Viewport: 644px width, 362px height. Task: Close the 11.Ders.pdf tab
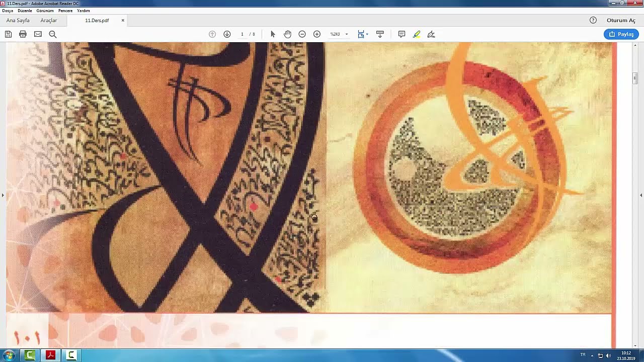tap(123, 21)
